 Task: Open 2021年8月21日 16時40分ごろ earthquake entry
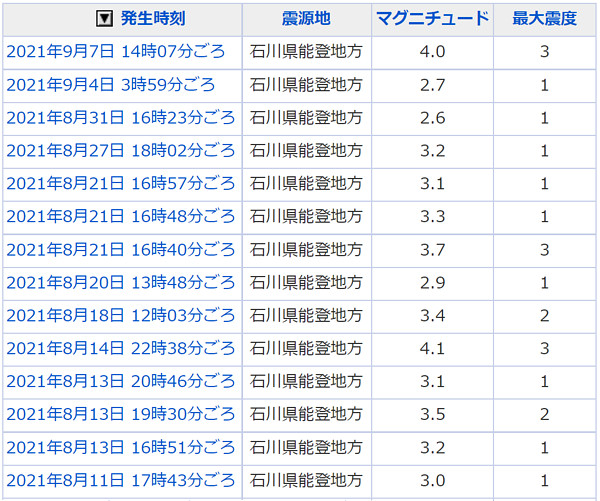pyautogui.click(x=121, y=250)
